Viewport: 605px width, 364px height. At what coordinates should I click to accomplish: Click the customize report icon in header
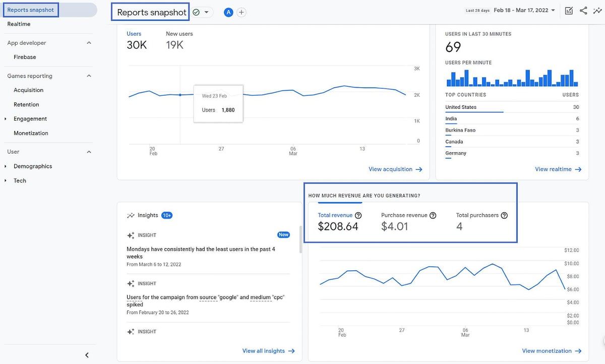tap(569, 11)
